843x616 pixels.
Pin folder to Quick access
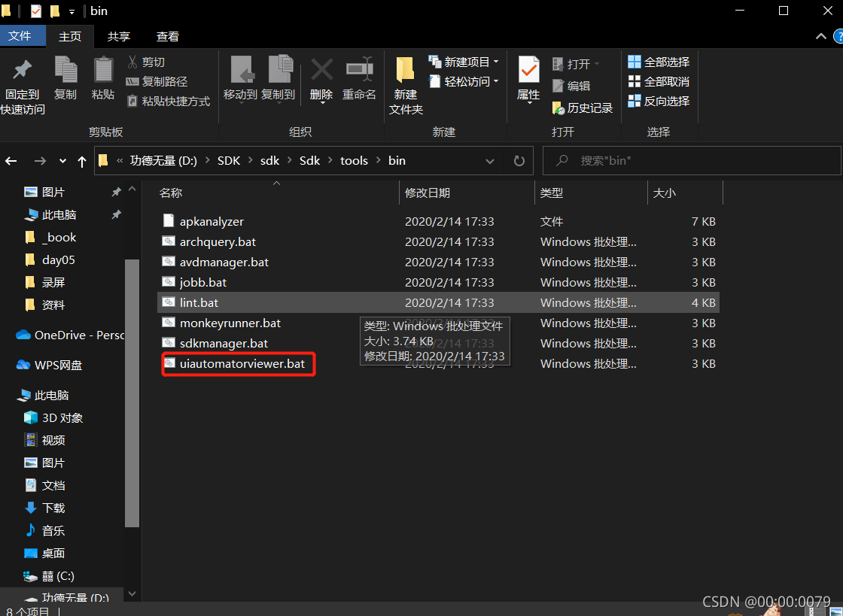(22, 86)
